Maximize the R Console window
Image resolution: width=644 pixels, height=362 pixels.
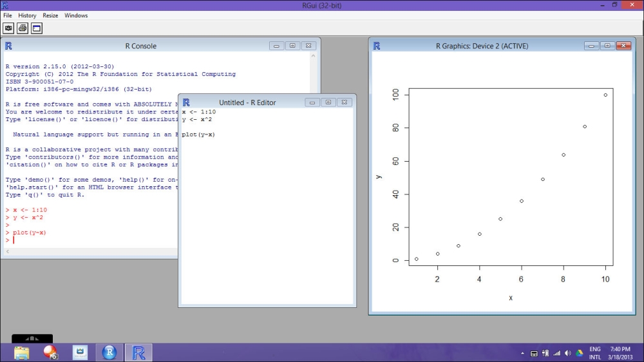point(292,46)
